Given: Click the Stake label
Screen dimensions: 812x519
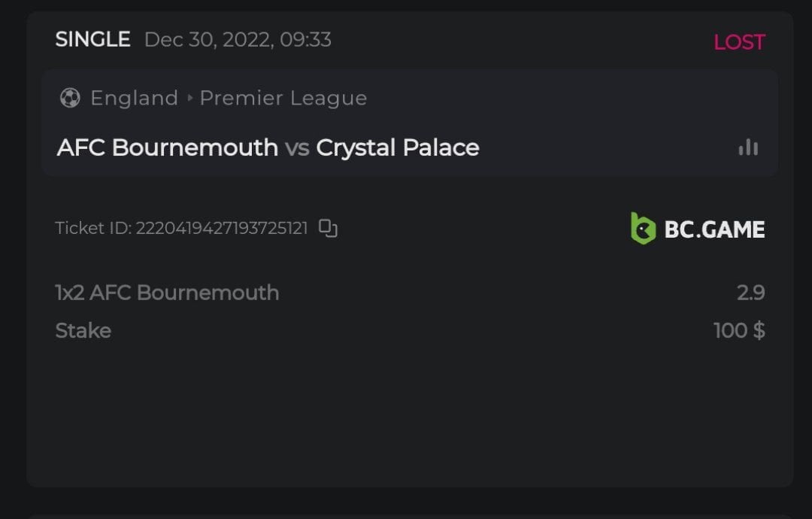Looking at the screenshot, I should pos(83,331).
